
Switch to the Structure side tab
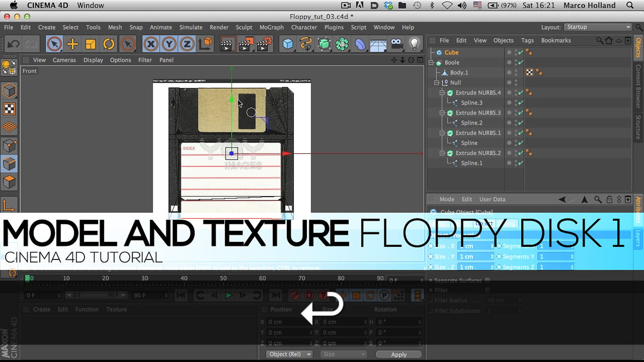(x=638, y=127)
